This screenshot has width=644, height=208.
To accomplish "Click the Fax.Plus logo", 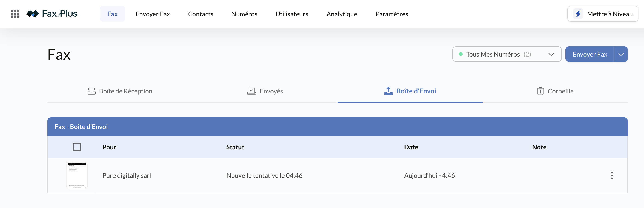I will [x=52, y=14].
